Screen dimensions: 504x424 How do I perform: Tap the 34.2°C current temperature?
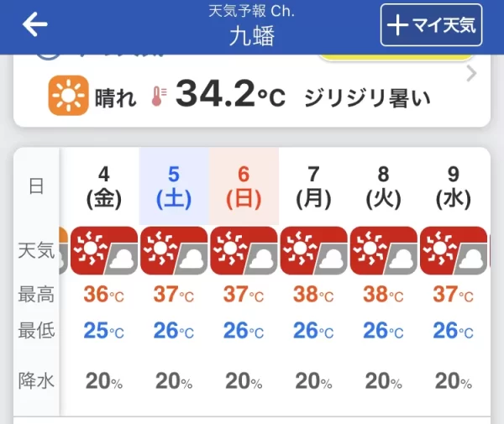tap(230, 94)
